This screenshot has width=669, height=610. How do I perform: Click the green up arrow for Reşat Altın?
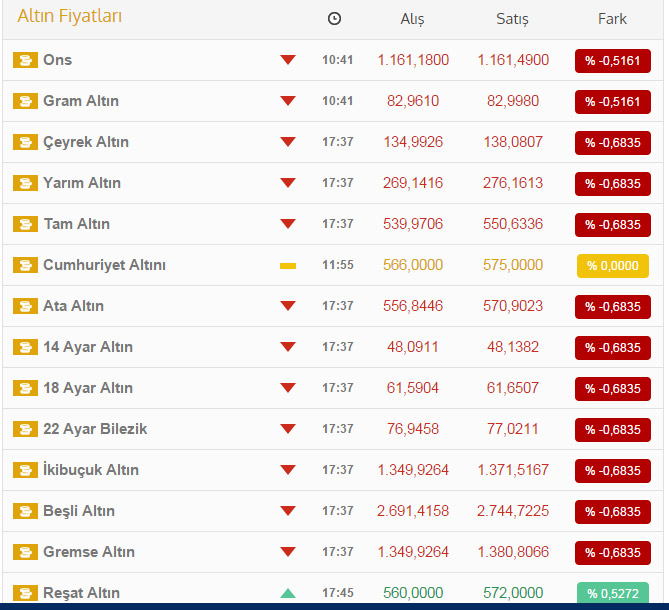tap(288, 593)
